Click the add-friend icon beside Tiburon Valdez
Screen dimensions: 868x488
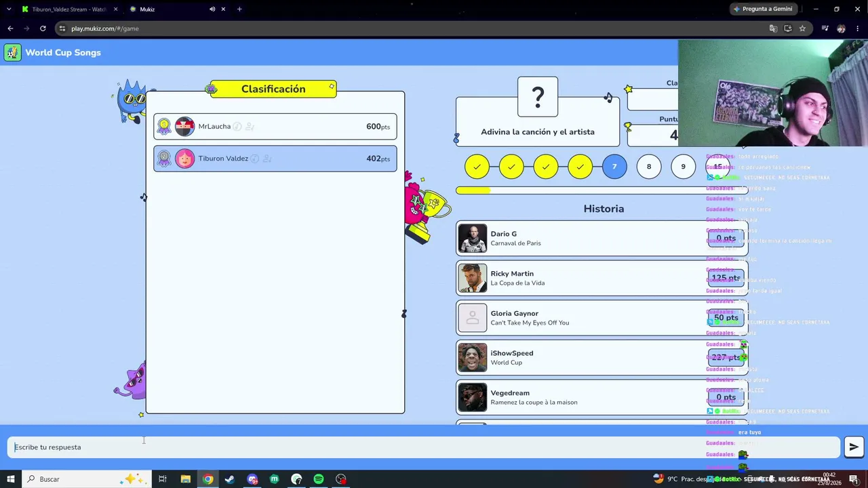(267, 159)
